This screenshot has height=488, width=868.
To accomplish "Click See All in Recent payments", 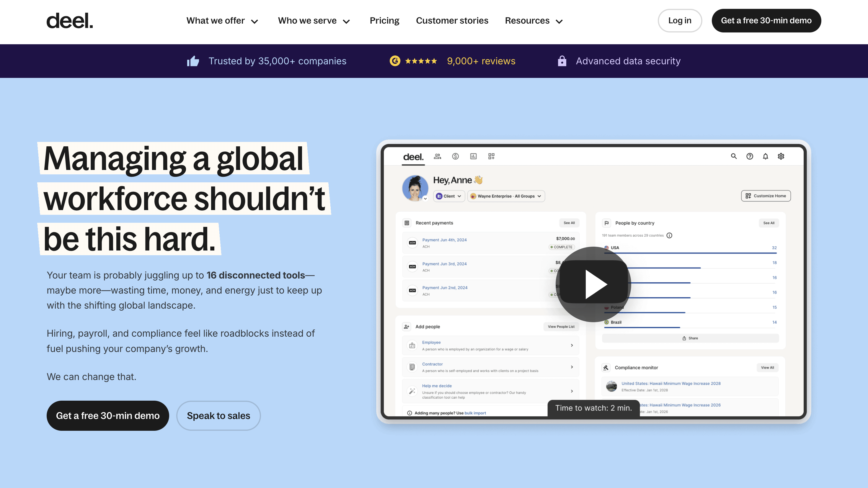I will pyautogui.click(x=569, y=223).
